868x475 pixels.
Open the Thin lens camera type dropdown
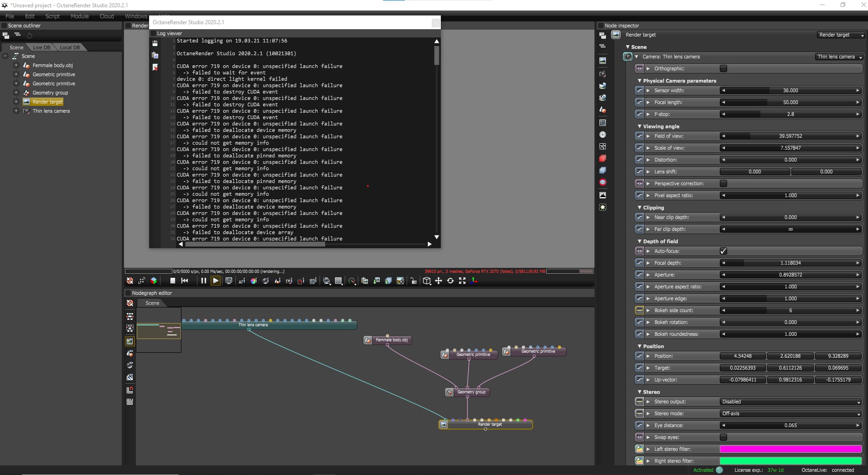(839, 57)
